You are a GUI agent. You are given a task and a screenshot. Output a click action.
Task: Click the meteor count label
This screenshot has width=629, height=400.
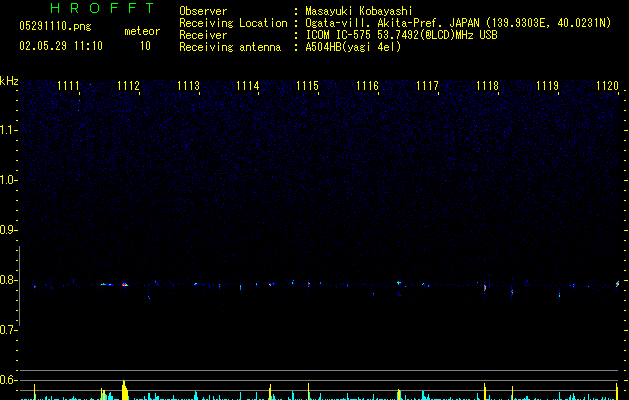(142, 31)
